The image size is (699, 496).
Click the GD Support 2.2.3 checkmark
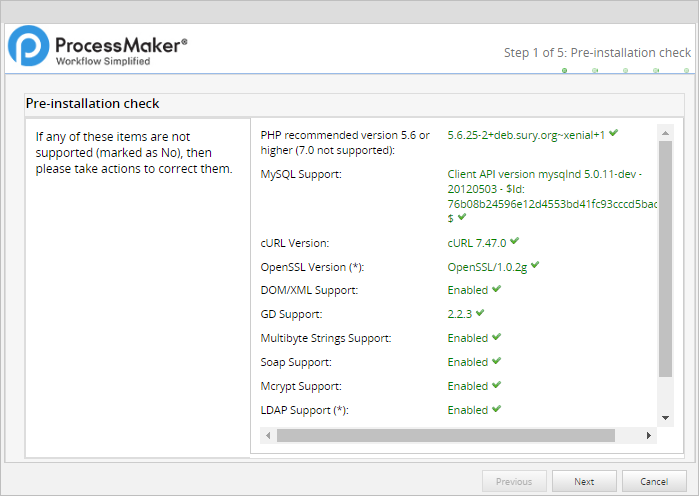[x=480, y=314]
